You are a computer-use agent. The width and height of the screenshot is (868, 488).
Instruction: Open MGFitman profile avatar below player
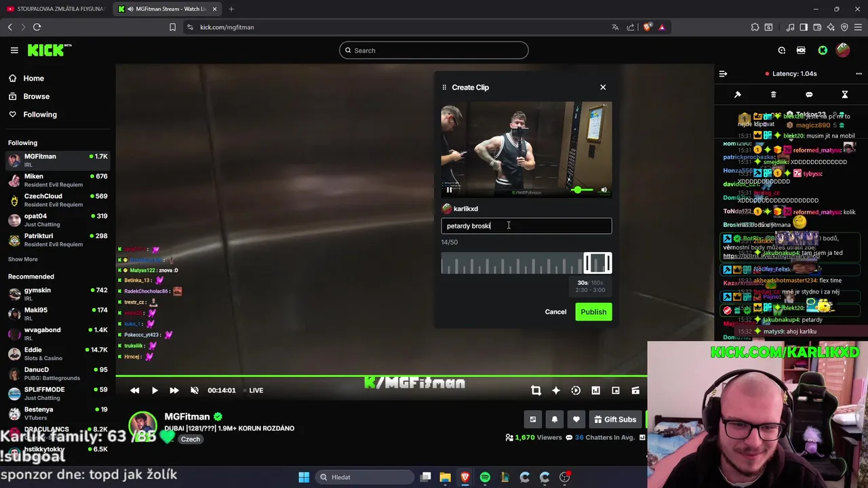click(142, 425)
